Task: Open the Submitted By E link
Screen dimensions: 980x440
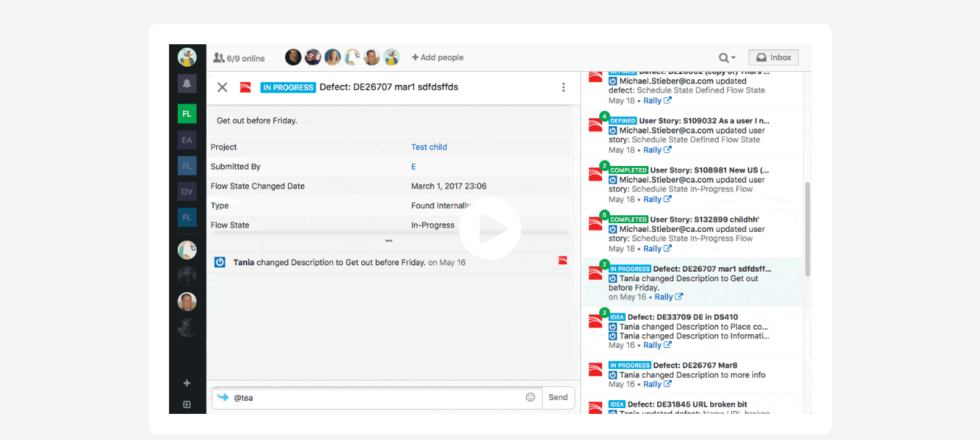Action: [x=413, y=167]
